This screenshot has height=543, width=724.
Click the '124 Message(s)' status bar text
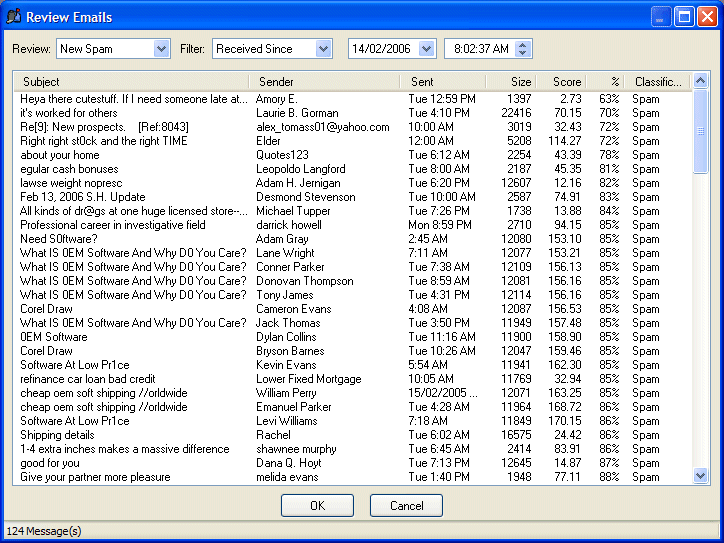point(44,531)
